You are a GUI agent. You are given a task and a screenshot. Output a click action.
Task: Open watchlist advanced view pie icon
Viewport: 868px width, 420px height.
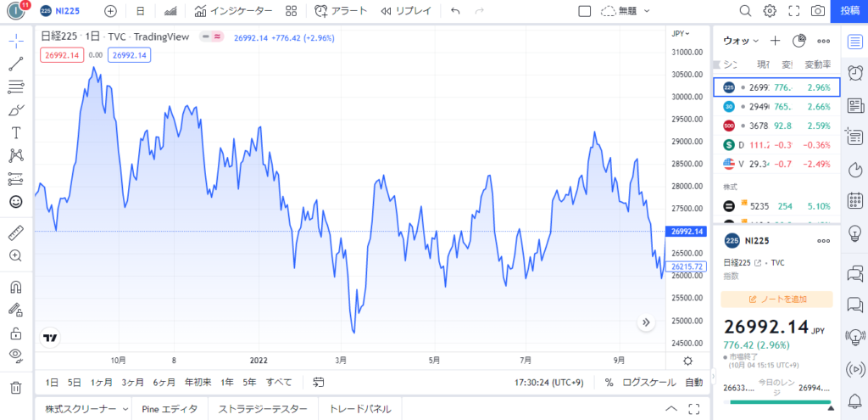click(799, 41)
